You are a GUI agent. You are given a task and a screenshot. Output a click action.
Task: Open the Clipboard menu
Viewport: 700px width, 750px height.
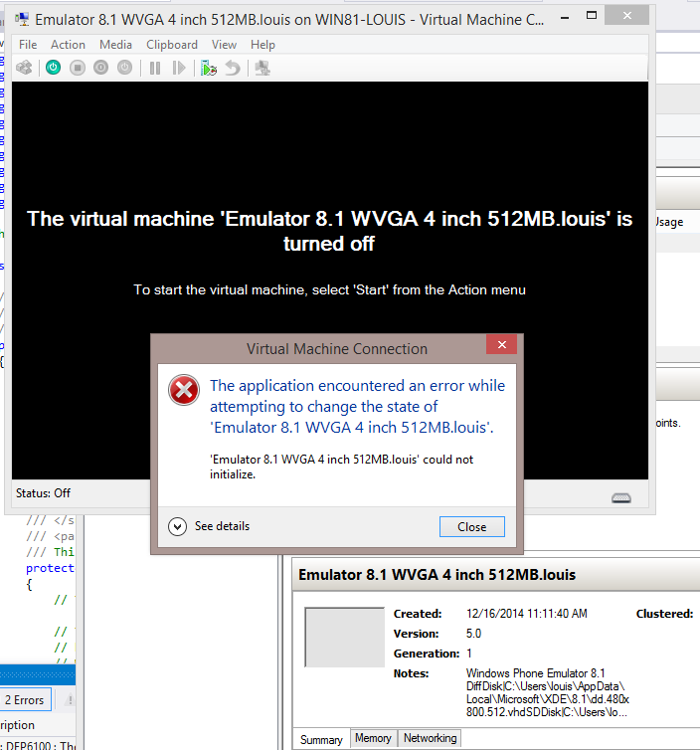pyautogui.click(x=172, y=45)
